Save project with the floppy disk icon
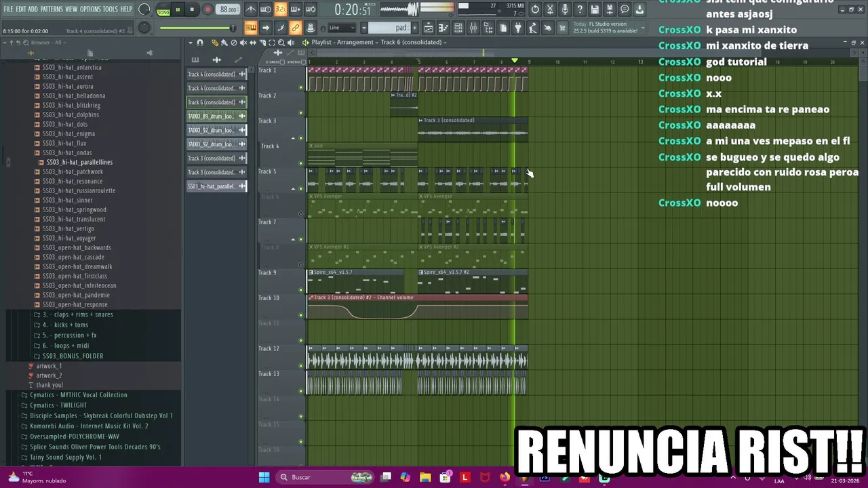The height and width of the screenshot is (488, 868). (595, 9)
